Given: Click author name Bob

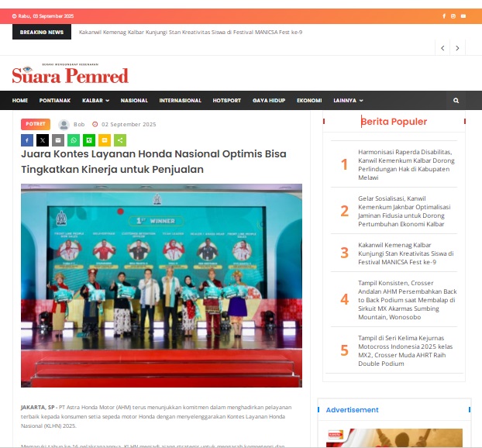Looking at the screenshot, I should pyautogui.click(x=79, y=125).
